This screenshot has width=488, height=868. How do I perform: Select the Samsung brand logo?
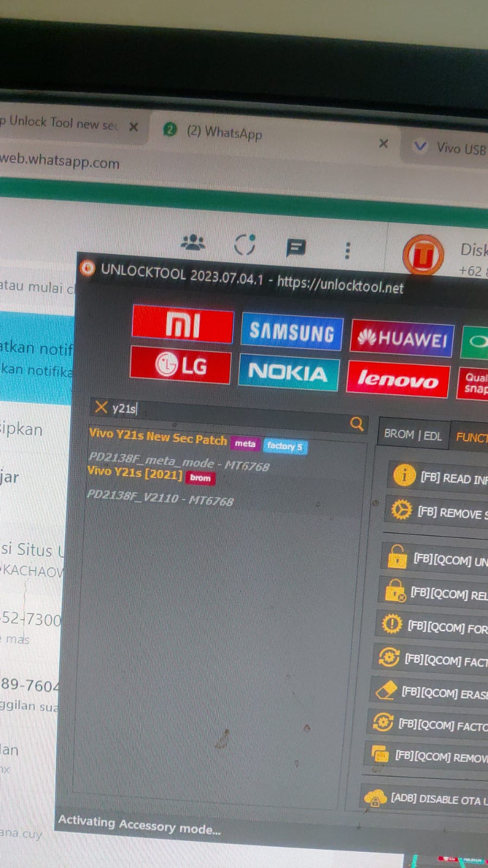pyautogui.click(x=292, y=331)
